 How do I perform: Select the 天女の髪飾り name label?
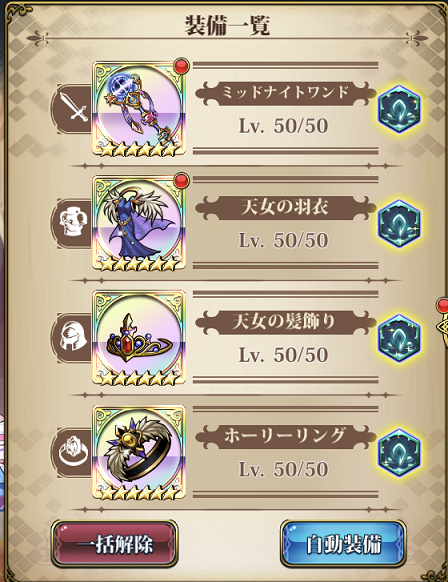click(285, 320)
